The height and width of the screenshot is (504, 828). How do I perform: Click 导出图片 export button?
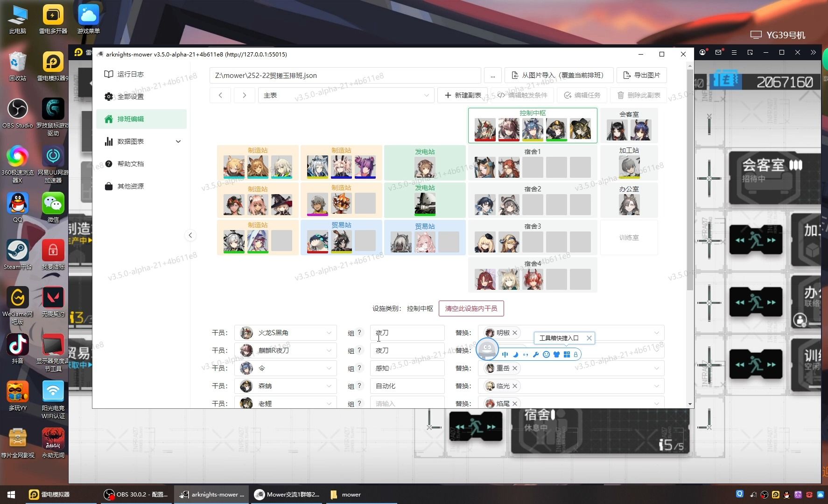click(642, 76)
